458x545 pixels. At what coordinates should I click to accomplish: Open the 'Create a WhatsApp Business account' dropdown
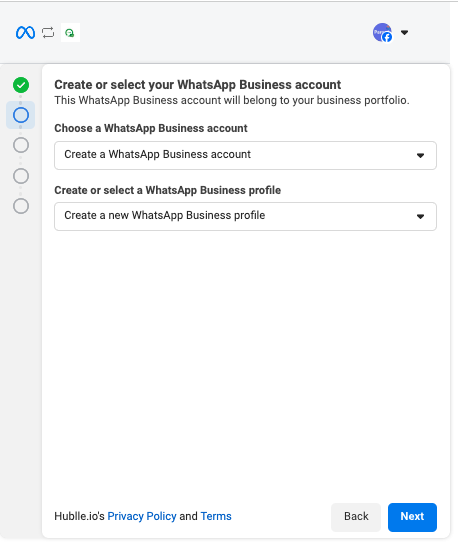pyautogui.click(x=245, y=155)
